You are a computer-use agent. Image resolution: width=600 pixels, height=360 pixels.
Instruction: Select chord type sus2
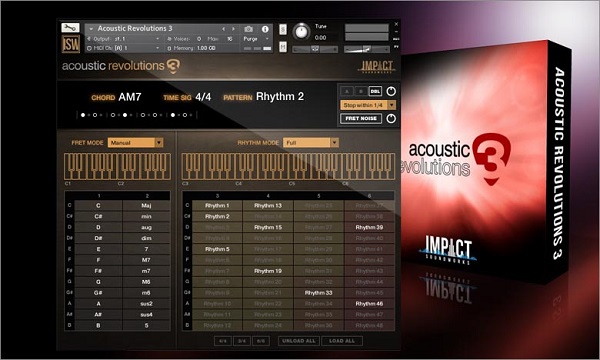tap(146, 303)
